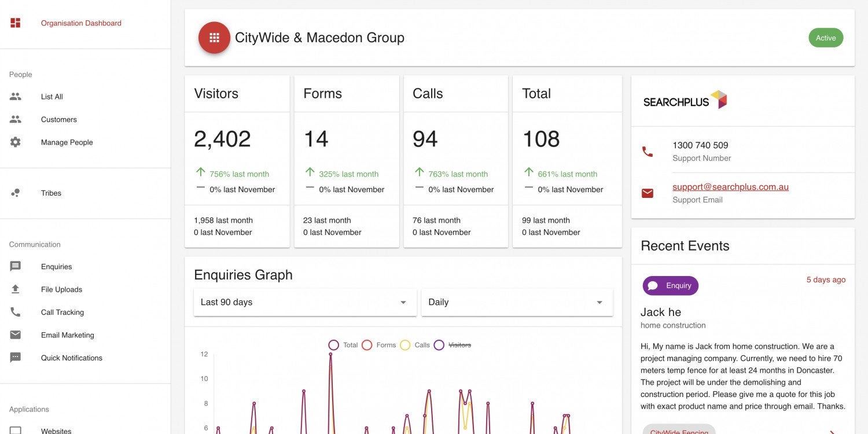
Task: Toggle the Forms series in graph legend
Action: (x=378, y=345)
